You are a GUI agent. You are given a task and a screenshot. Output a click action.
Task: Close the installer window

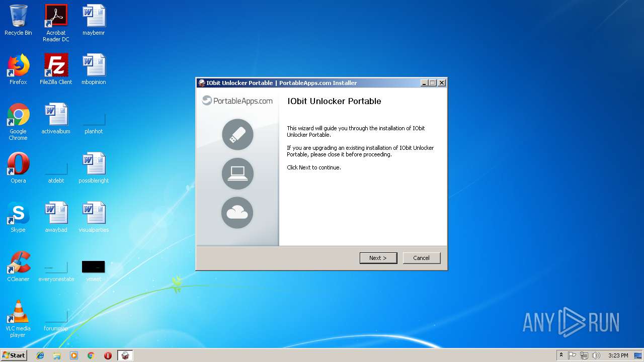[x=441, y=83]
